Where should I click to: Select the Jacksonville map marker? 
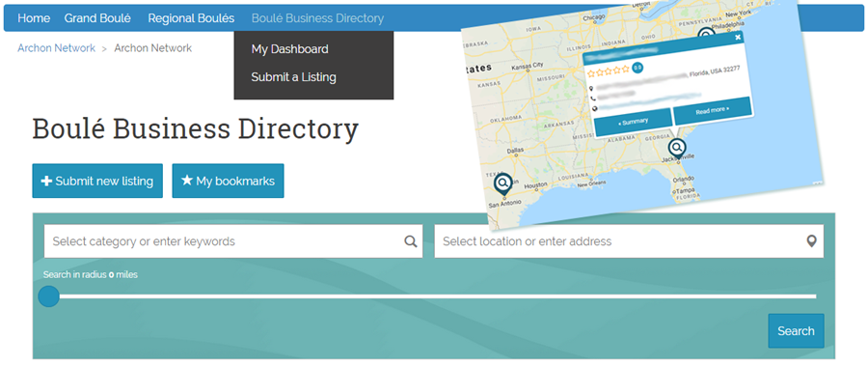coord(676,149)
